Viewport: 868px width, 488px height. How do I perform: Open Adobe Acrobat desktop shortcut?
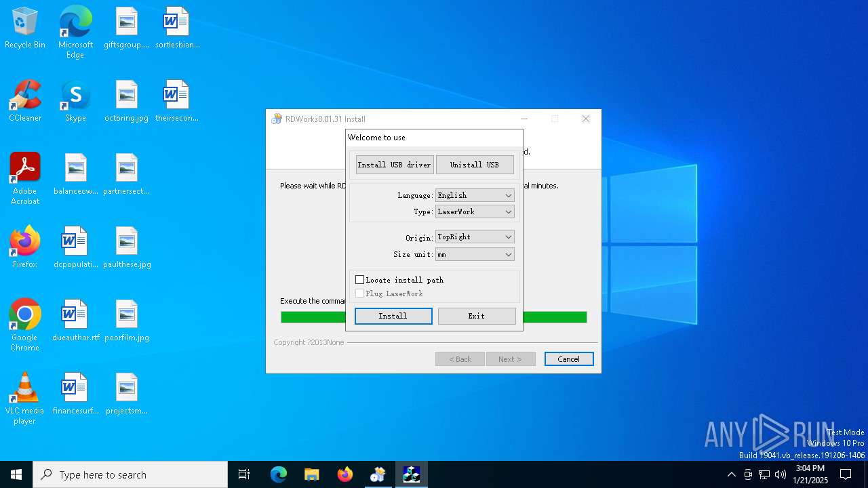point(25,179)
